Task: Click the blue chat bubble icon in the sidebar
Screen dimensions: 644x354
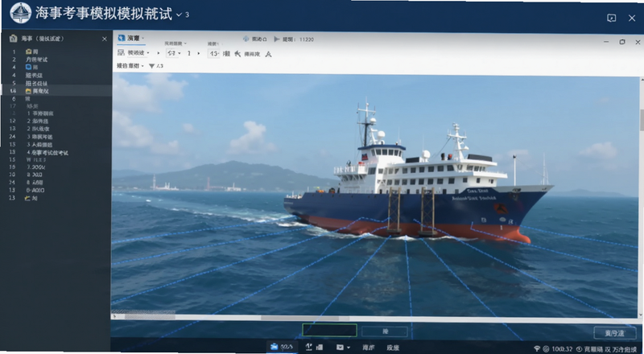Action: [28, 67]
